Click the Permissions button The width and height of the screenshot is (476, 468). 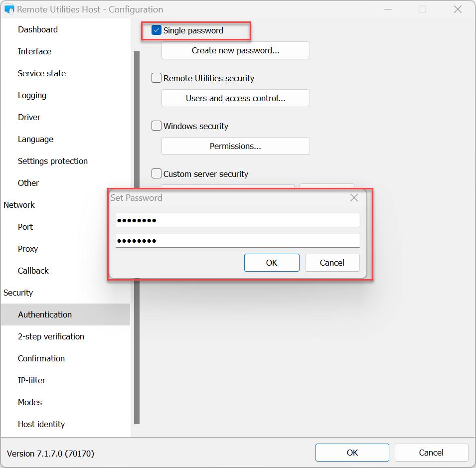point(235,146)
